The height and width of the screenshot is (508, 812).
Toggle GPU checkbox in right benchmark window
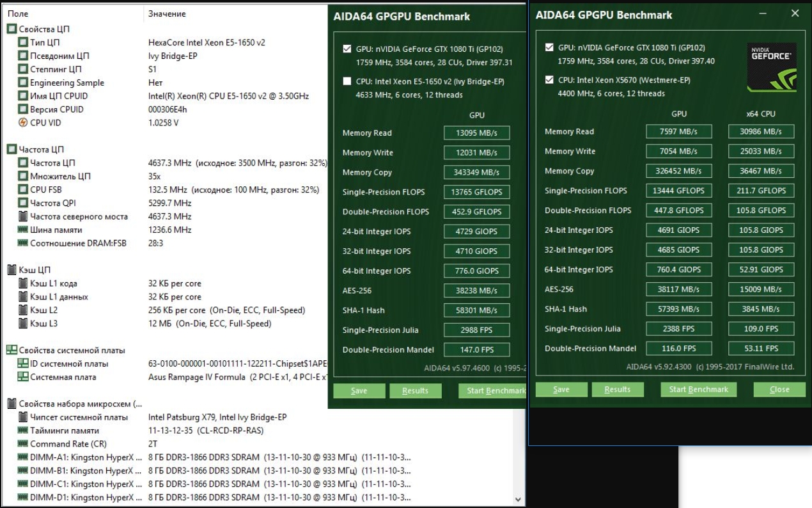tap(549, 47)
